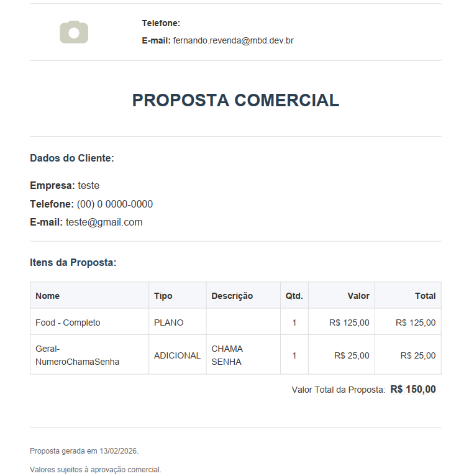Click the Tipo column header
The image size is (469, 476).
click(x=163, y=296)
